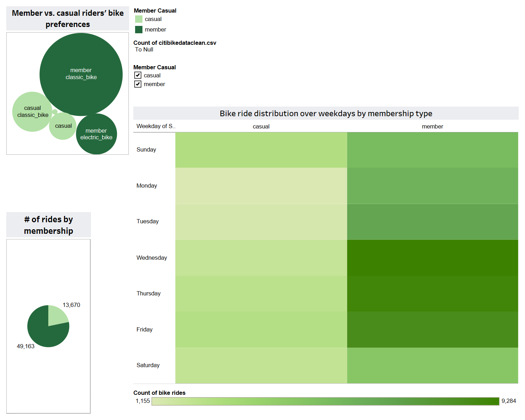
Task: Click the Member Casual legend header
Action: pos(155,10)
